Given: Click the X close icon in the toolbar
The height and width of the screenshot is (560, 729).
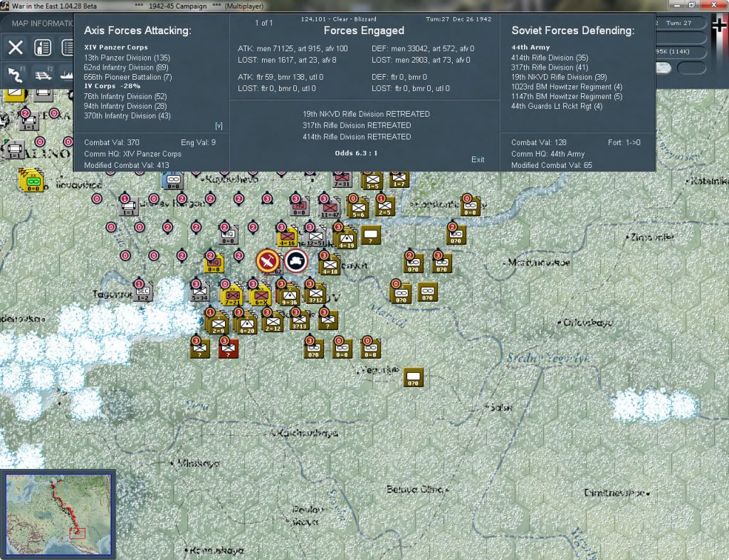Looking at the screenshot, I should click(16, 48).
